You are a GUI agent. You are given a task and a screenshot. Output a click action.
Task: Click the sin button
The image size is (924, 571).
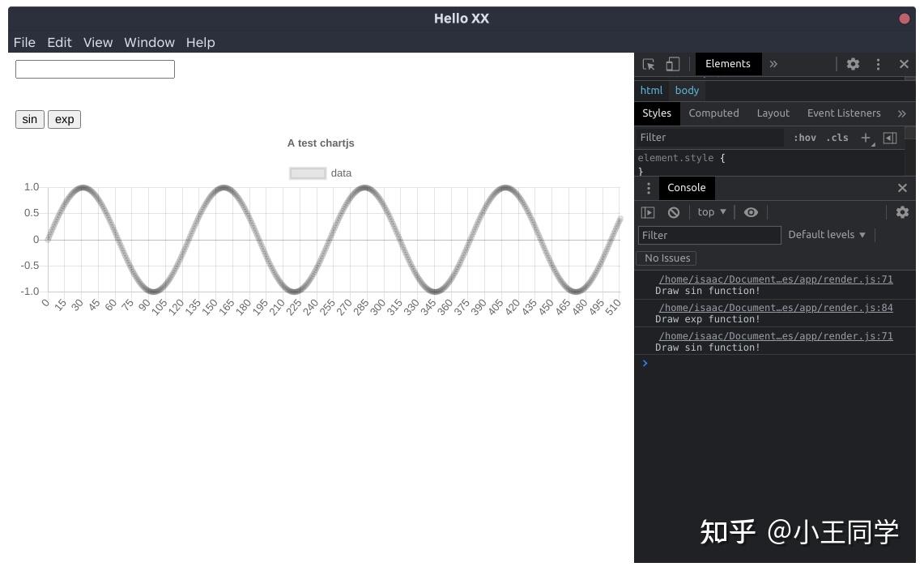coord(29,119)
